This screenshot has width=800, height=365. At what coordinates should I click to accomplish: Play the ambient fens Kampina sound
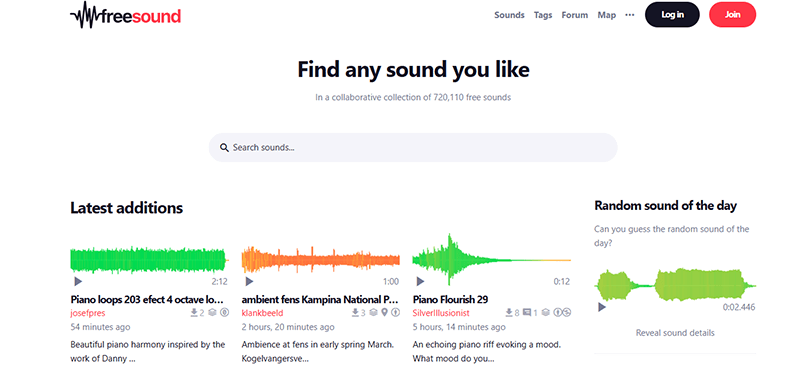pos(249,281)
